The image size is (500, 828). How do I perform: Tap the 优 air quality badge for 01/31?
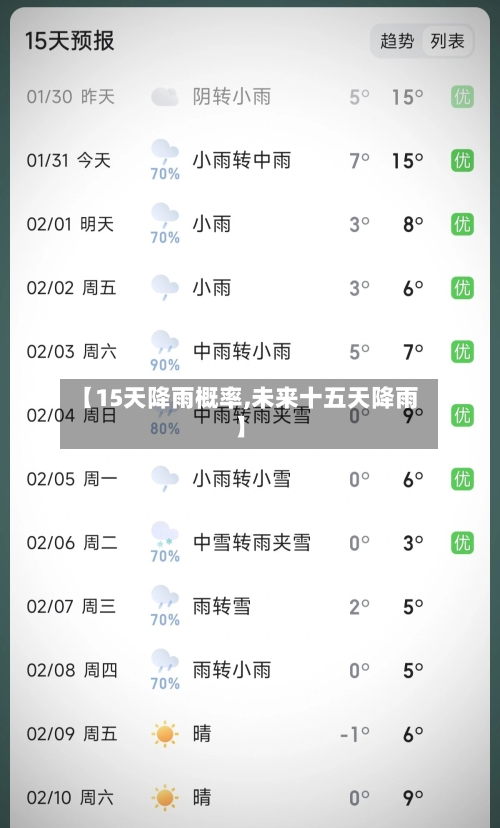[463, 161]
